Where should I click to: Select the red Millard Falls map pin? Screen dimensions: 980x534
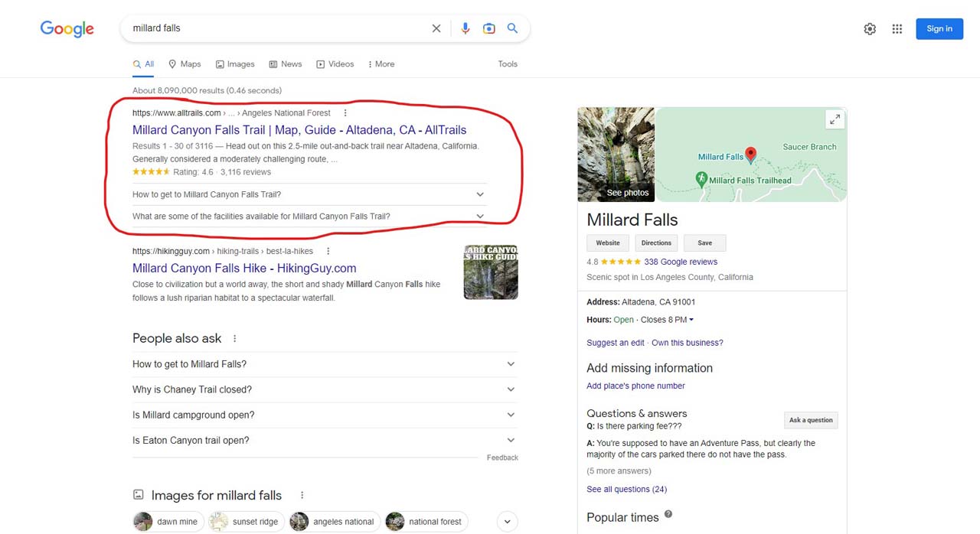[751, 155]
